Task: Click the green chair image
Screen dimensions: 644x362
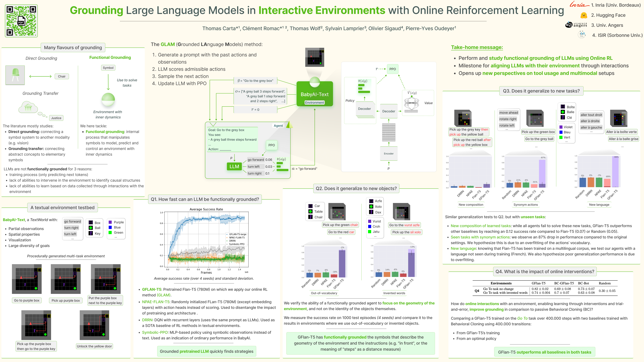Action: point(15,75)
